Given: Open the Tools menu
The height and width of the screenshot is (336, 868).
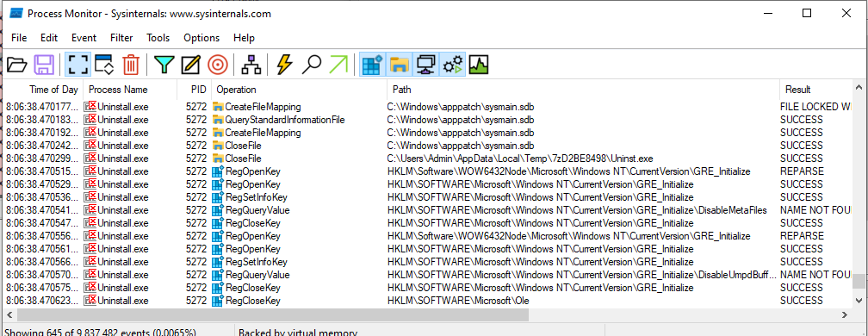Looking at the screenshot, I should [x=158, y=38].
